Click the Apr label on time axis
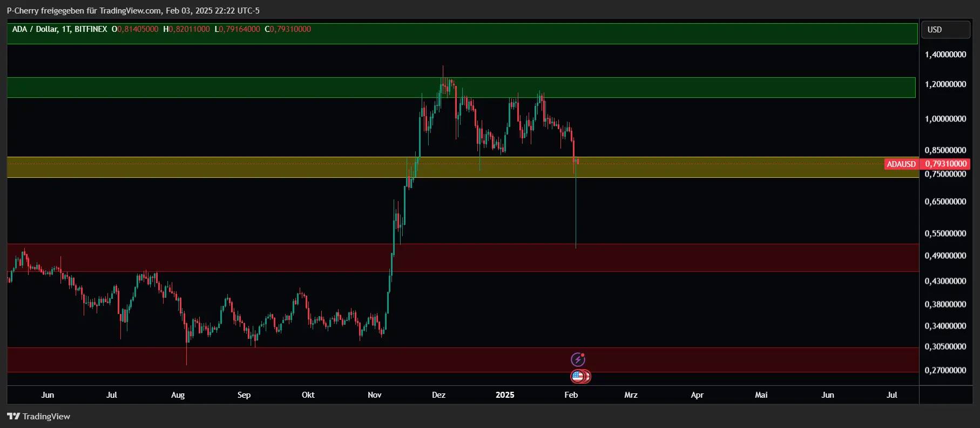Screen dimensions: 980x428 click(697, 395)
